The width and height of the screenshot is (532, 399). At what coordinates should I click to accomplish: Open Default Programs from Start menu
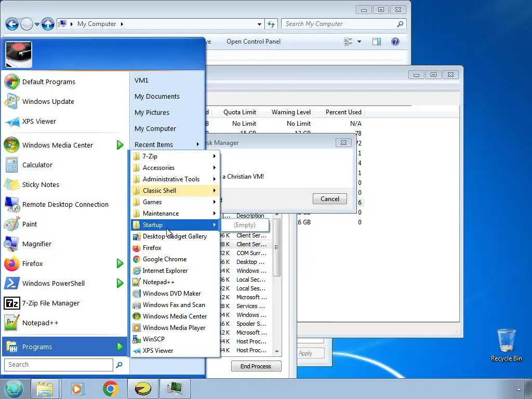(x=64, y=82)
